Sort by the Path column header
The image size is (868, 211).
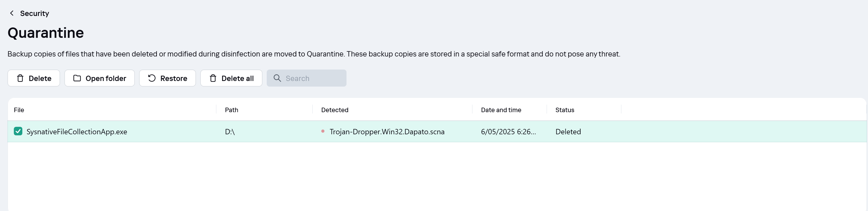(231, 110)
